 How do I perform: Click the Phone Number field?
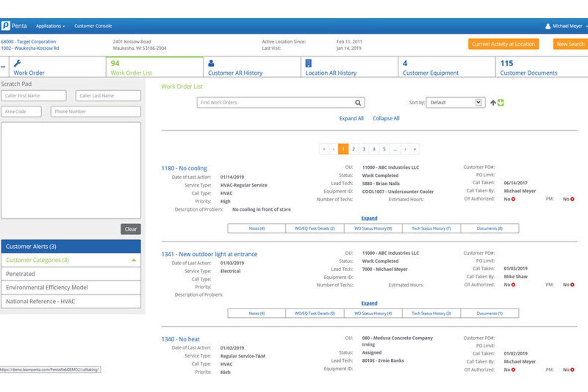(x=96, y=112)
